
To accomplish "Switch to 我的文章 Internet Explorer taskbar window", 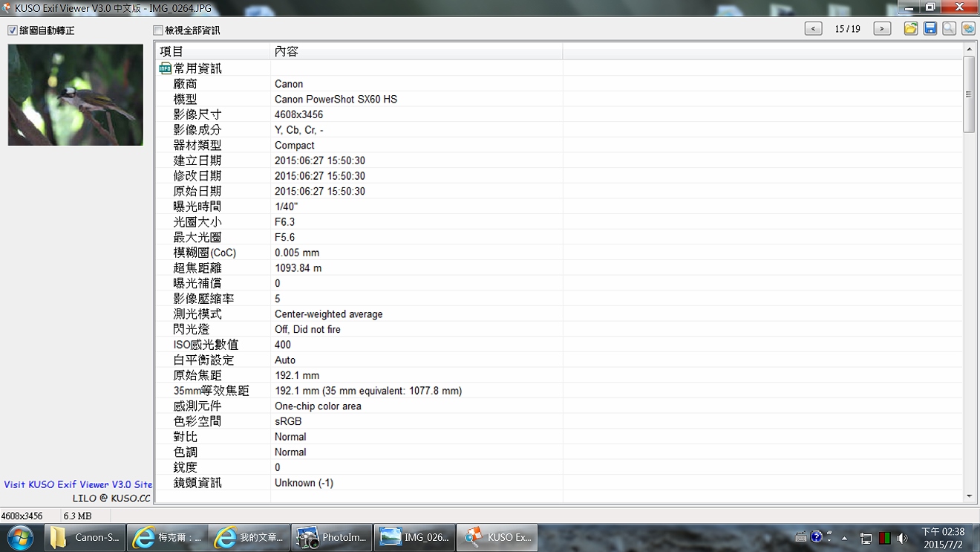I will click(x=249, y=538).
